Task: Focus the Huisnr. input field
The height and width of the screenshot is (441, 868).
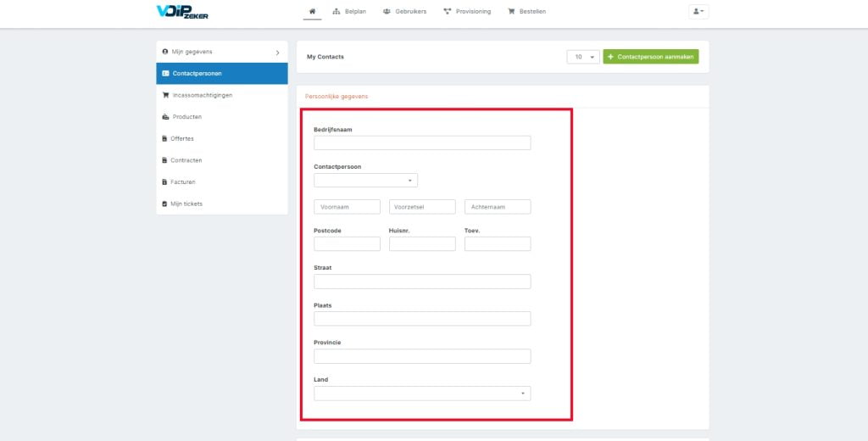Action: [x=422, y=243]
